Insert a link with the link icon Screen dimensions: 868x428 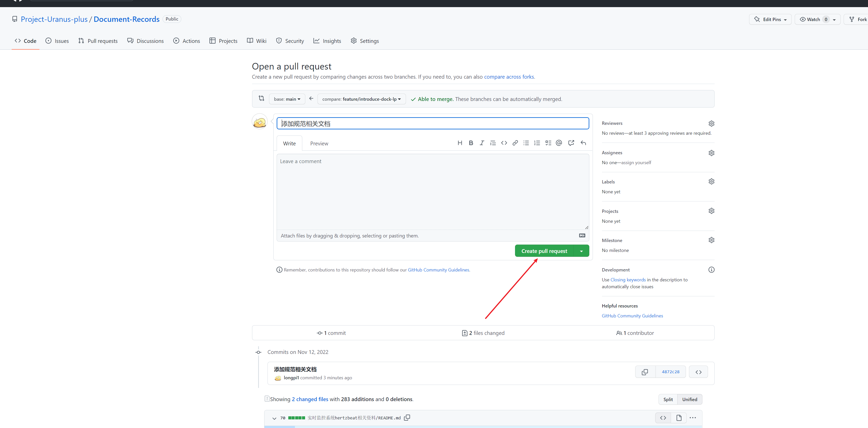tap(515, 143)
